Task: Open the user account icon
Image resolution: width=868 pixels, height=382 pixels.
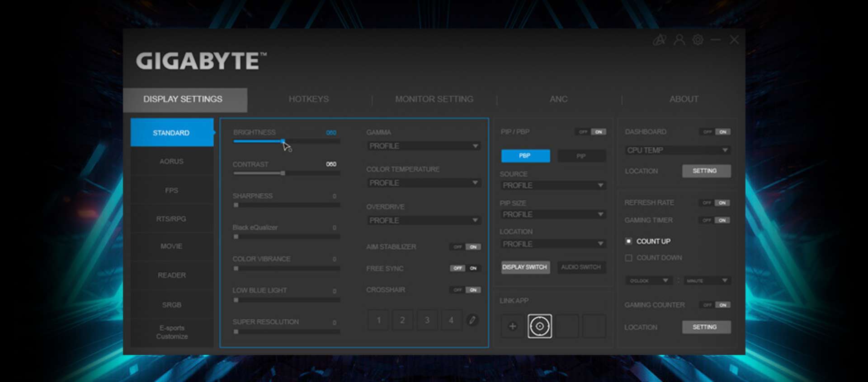Action: [x=679, y=40]
